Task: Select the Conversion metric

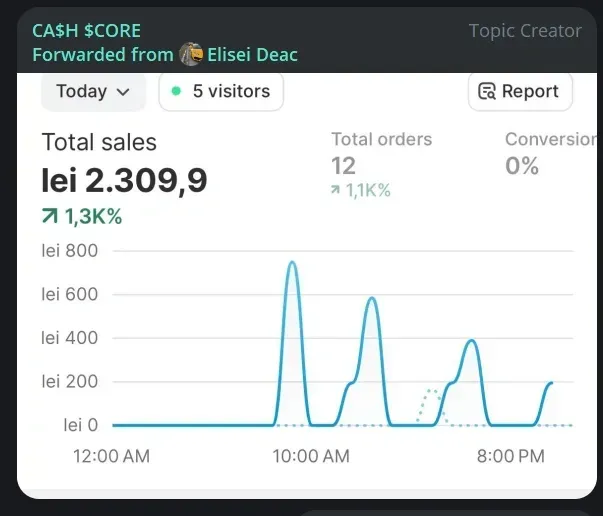Action: tap(553, 140)
